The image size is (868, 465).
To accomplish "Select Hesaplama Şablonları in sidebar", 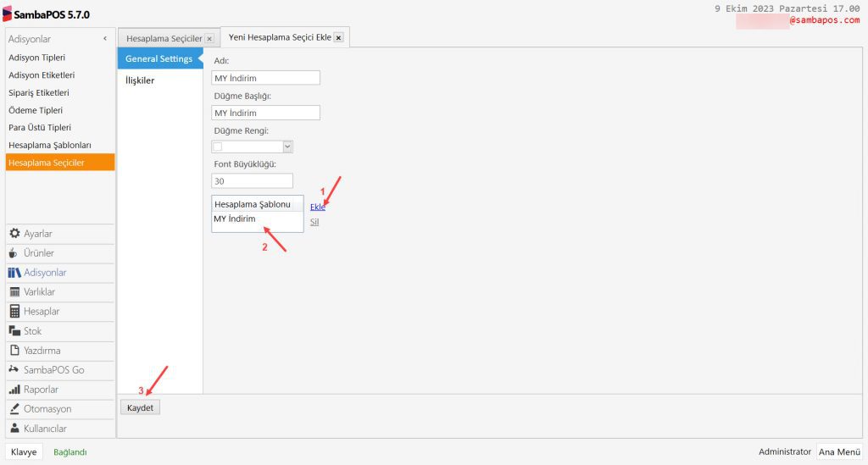I will 50,145.
